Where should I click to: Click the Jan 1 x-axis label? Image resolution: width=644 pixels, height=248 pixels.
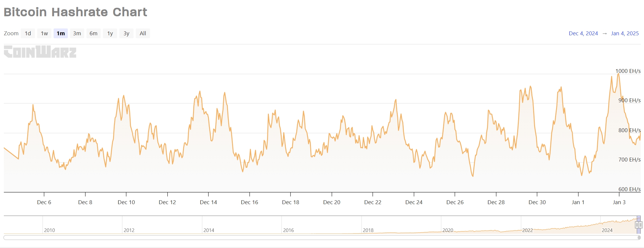point(578,202)
